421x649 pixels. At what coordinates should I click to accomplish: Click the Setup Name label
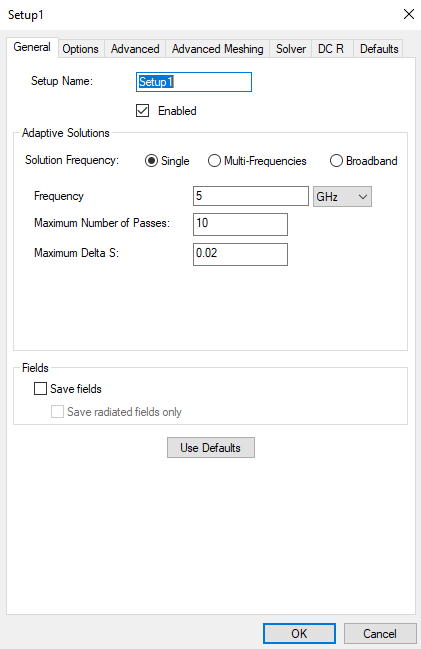(62, 81)
